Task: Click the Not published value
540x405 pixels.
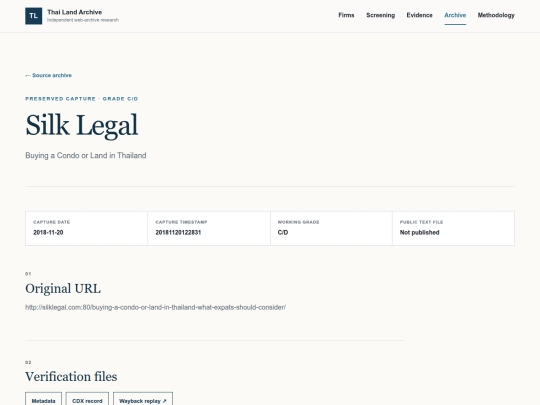Action: point(419,232)
